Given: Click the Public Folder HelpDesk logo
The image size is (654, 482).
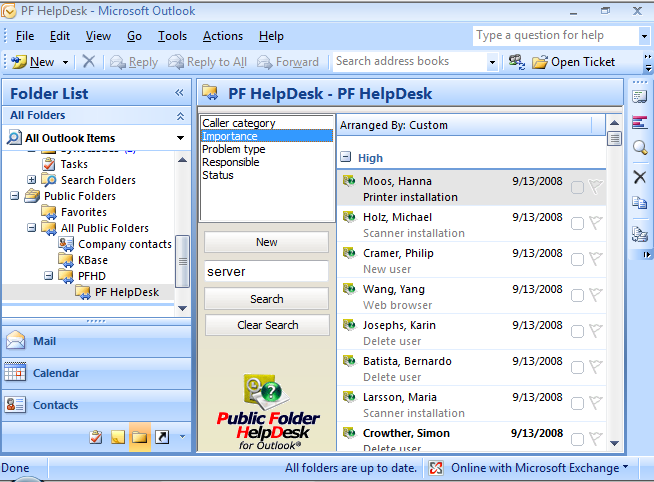Looking at the screenshot, I should [x=267, y=412].
